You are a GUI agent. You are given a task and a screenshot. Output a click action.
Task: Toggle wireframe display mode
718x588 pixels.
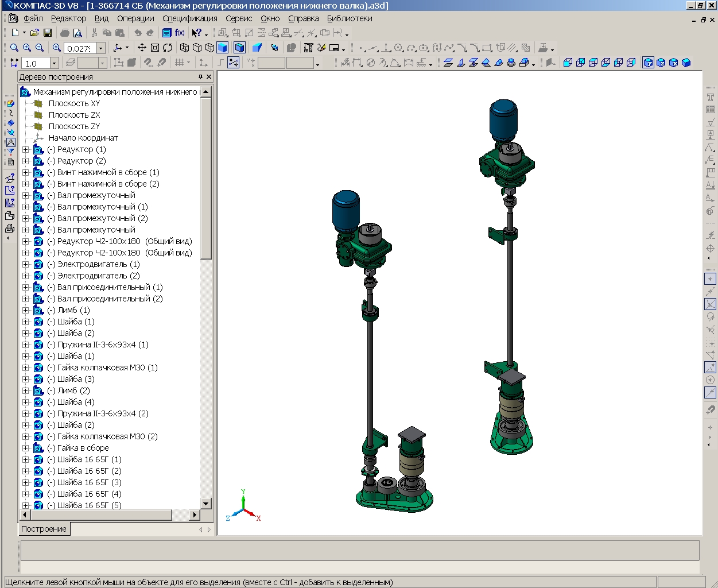pyautogui.click(x=184, y=48)
